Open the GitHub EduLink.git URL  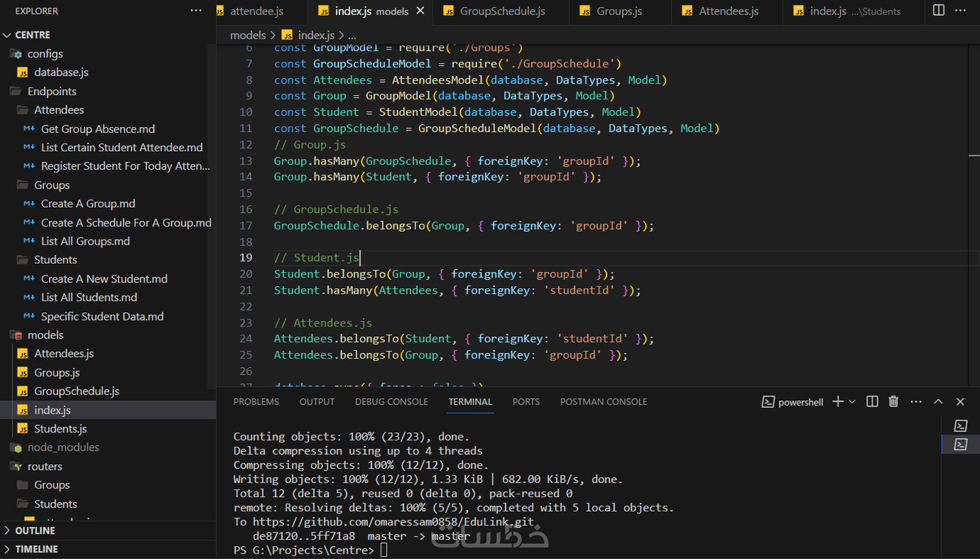[393, 522]
